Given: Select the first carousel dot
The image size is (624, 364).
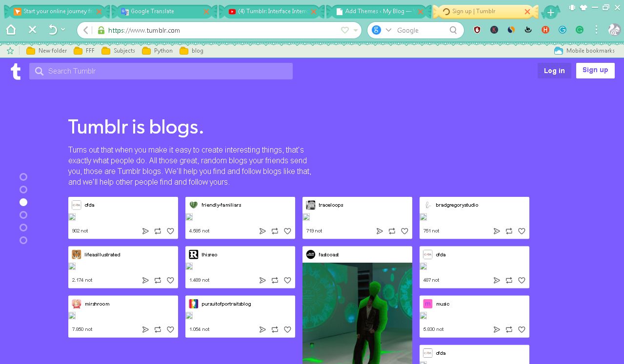Looking at the screenshot, I should pos(23,177).
